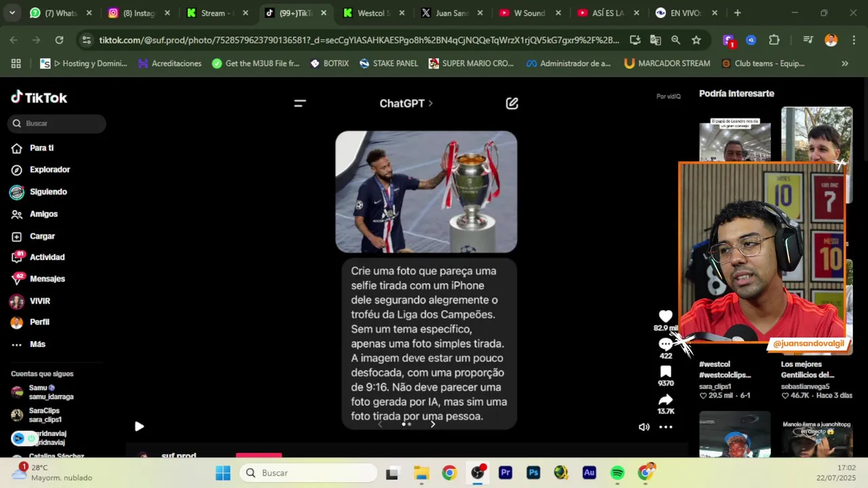Switch to Juan Sandoval X tab
This screenshot has width=868, height=488.
tap(452, 13)
